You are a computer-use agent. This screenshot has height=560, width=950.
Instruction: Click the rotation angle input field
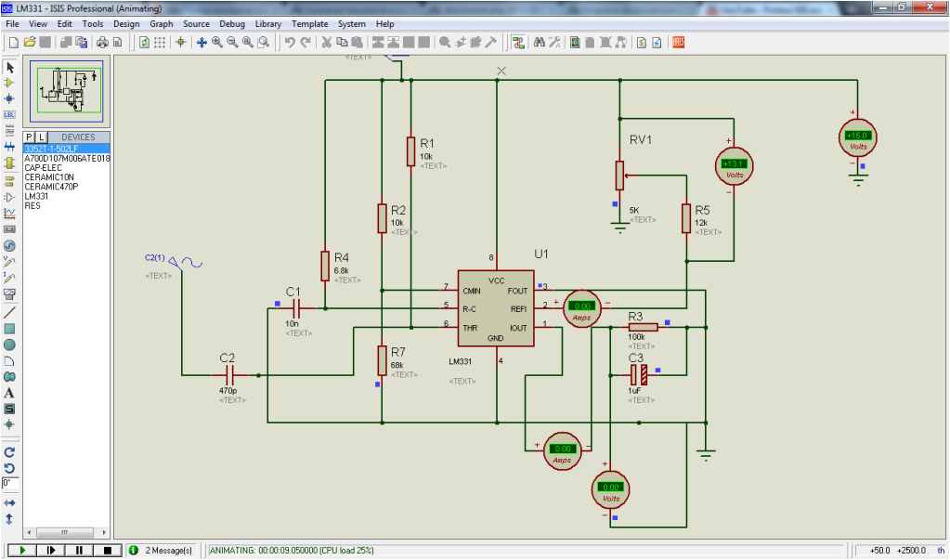click(x=10, y=483)
